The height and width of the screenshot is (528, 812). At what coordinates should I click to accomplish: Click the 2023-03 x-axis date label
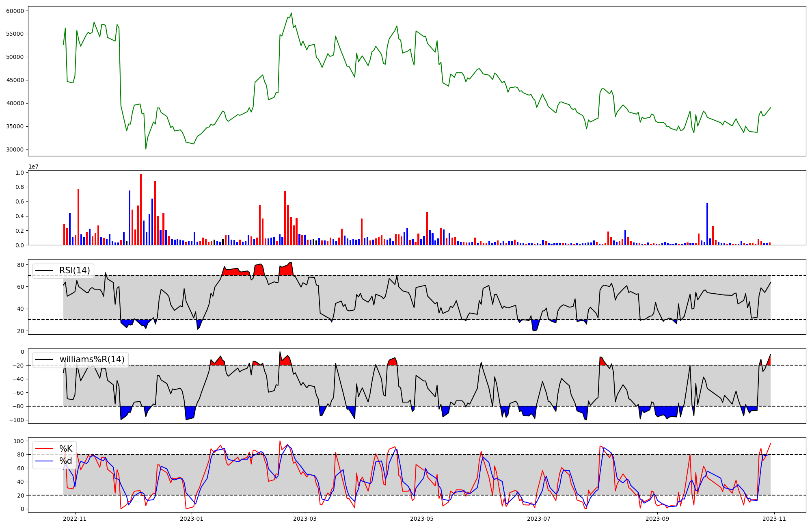tap(304, 519)
